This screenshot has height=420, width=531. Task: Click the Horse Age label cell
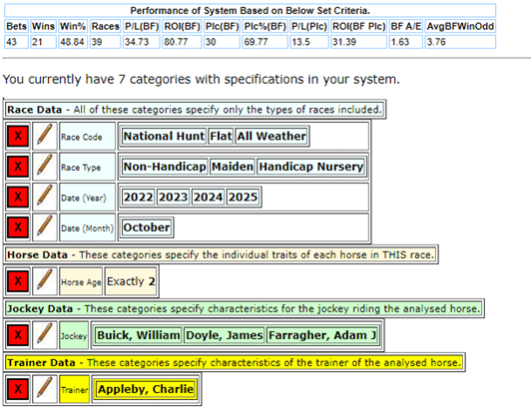click(x=81, y=281)
